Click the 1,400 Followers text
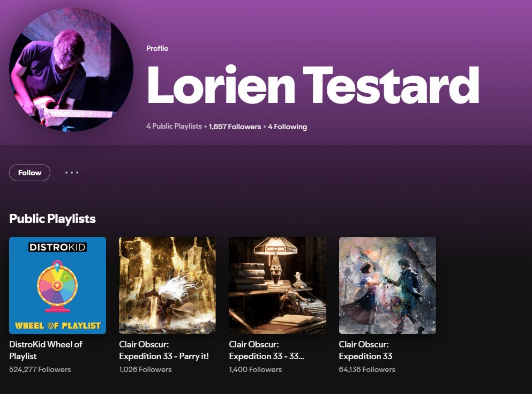Screen dimensions: 532x394 click(255, 369)
